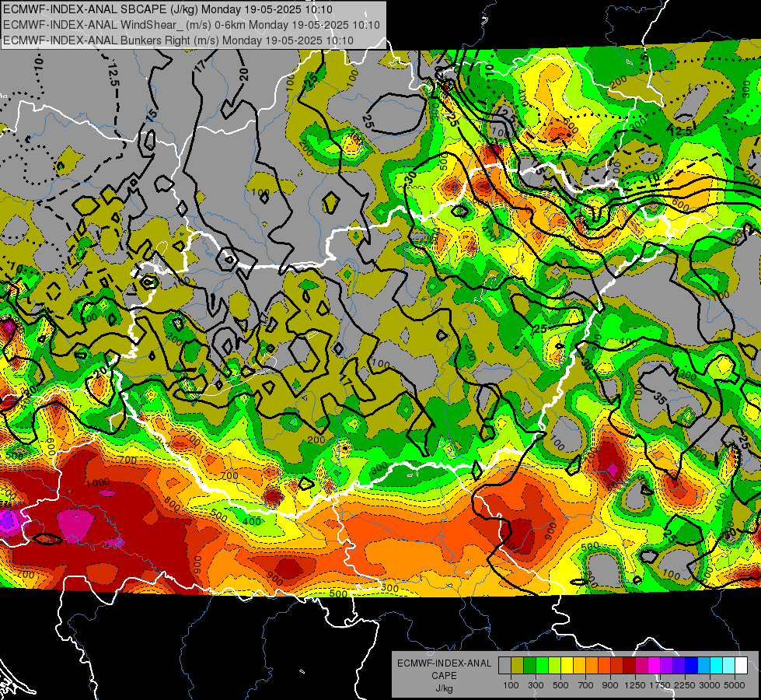The image size is (761, 700).
Task: Click the bright magenta legend swatch
Action: click(655, 666)
